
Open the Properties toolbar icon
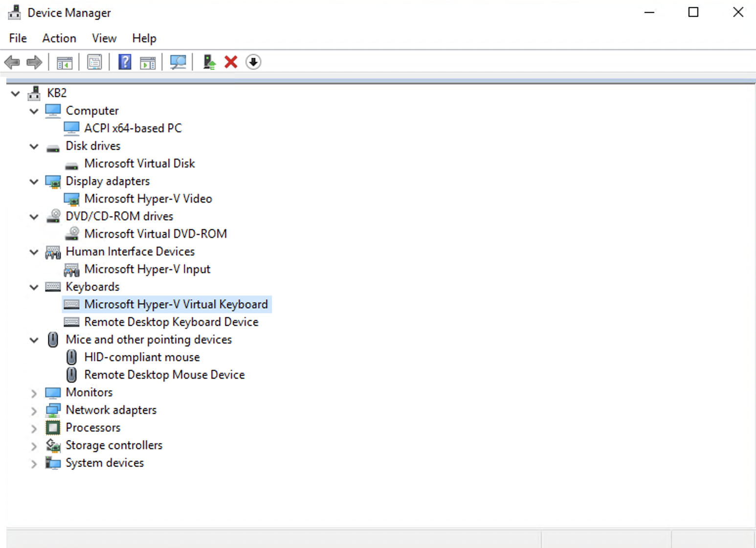94,62
